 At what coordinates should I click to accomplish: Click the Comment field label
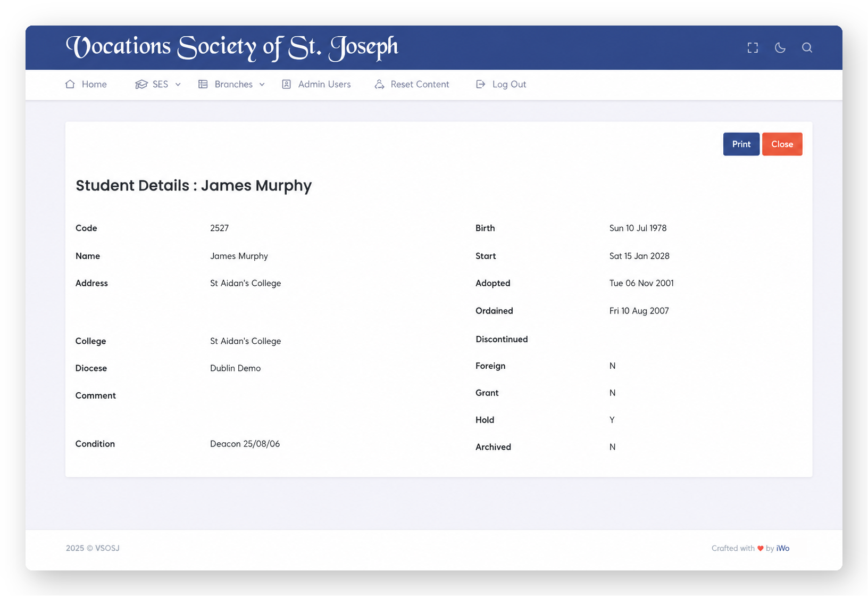[x=95, y=395]
